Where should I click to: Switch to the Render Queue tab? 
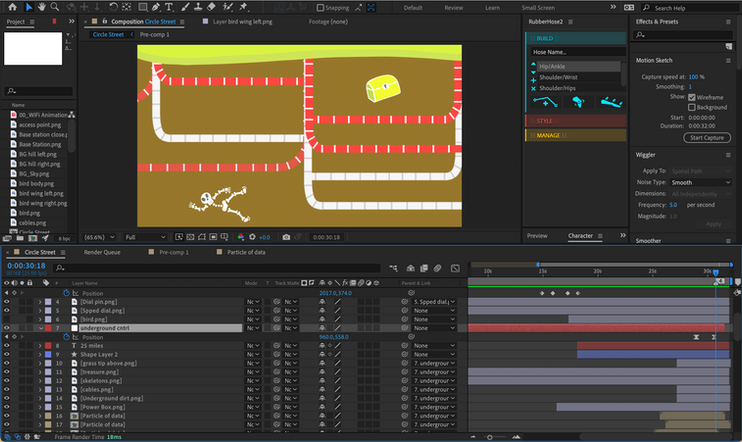pyautogui.click(x=103, y=253)
